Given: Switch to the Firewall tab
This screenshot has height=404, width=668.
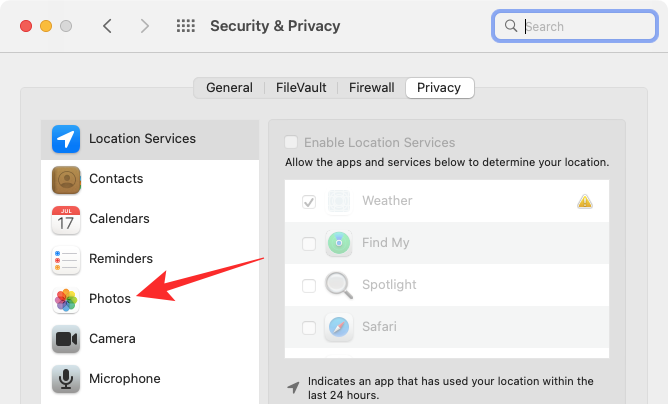Looking at the screenshot, I should tap(371, 88).
